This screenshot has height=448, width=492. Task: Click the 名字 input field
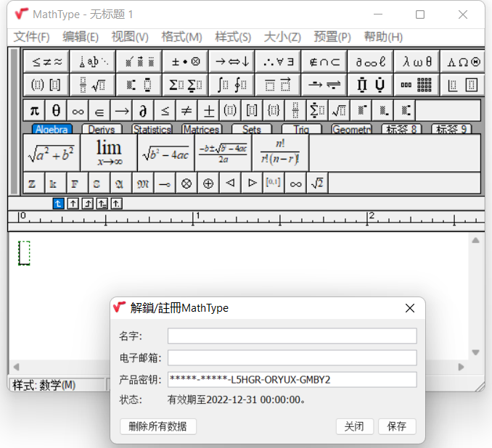[x=292, y=336]
